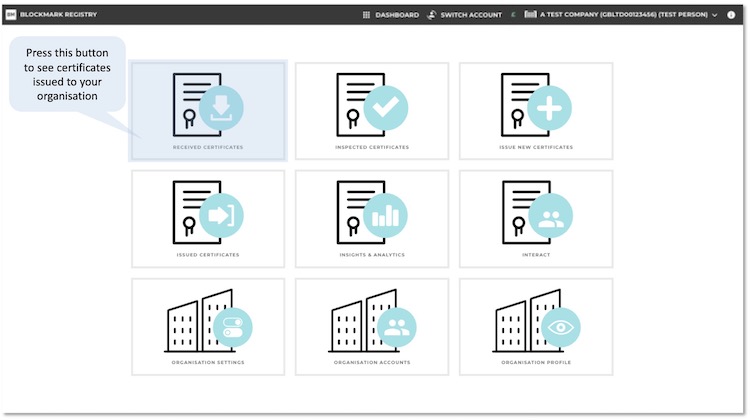The height and width of the screenshot is (420, 750).
Task: Click the Received Certificates tooltip callout
Action: [x=68, y=74]
